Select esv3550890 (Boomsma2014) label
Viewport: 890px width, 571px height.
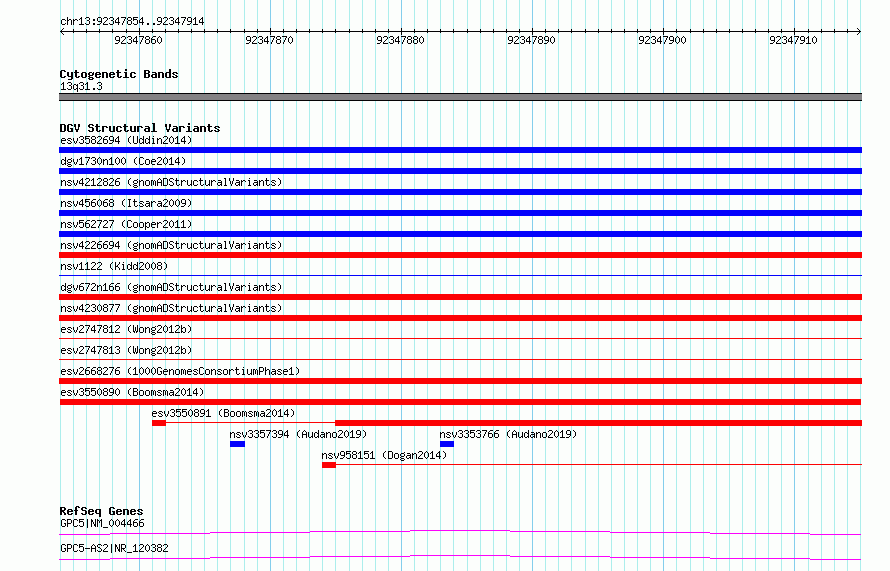[132, 392]
